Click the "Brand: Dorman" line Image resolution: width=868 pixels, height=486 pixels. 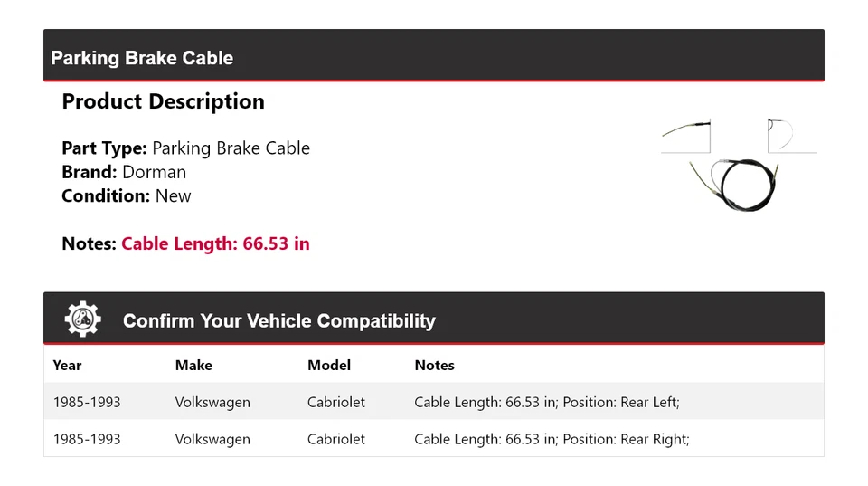coord(124,172)
